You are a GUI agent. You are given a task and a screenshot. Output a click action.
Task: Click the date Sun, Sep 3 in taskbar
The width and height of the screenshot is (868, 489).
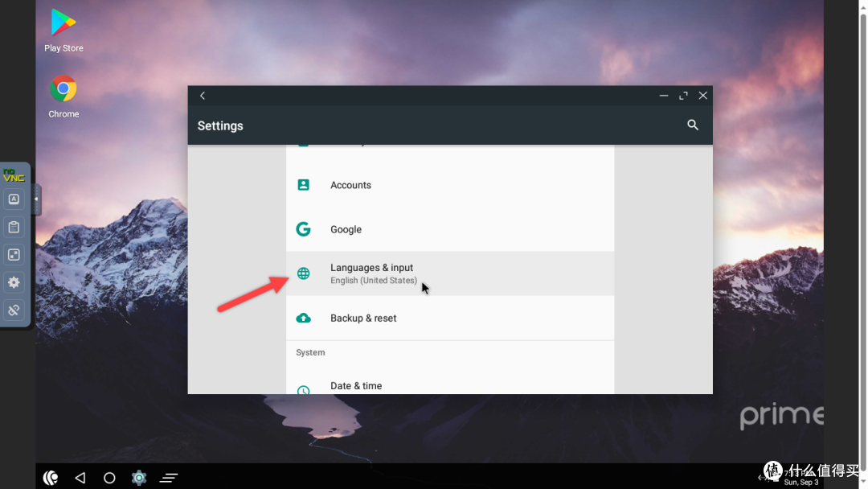coord(801,483)
